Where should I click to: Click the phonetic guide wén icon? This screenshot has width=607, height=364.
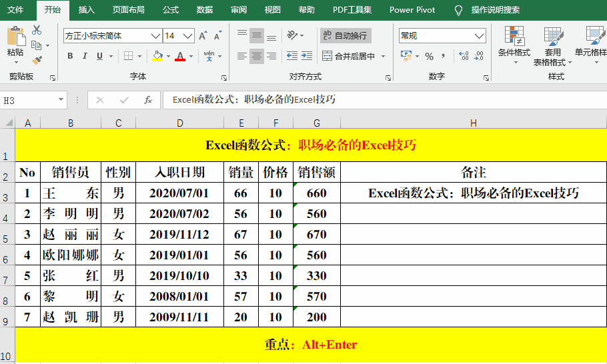tap(209, 56)
